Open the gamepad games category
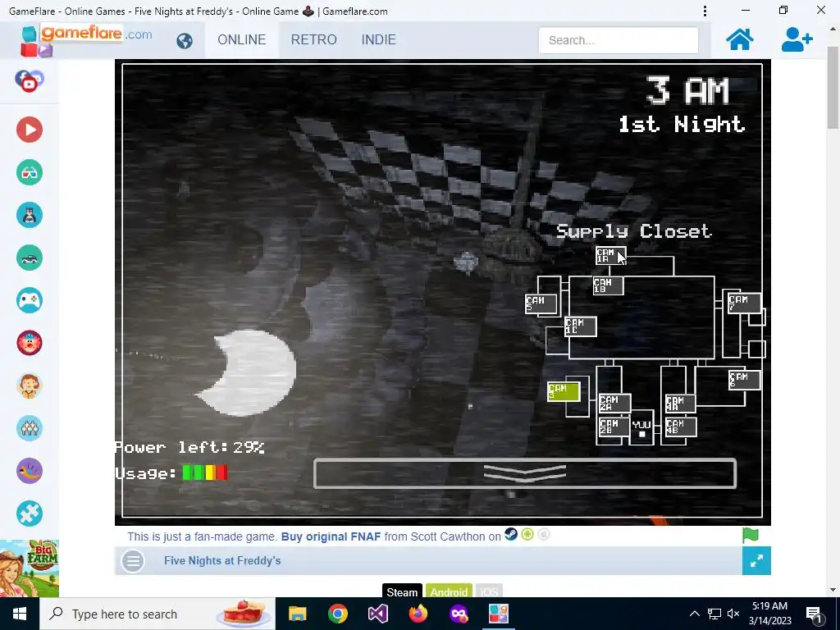This screenshot has width=840, height=630. pos(30,300)
